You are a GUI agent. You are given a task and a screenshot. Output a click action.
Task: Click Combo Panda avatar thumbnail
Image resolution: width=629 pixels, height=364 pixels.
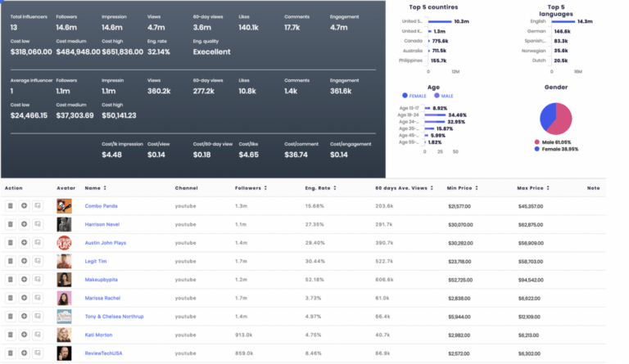(x=64, y=206)
